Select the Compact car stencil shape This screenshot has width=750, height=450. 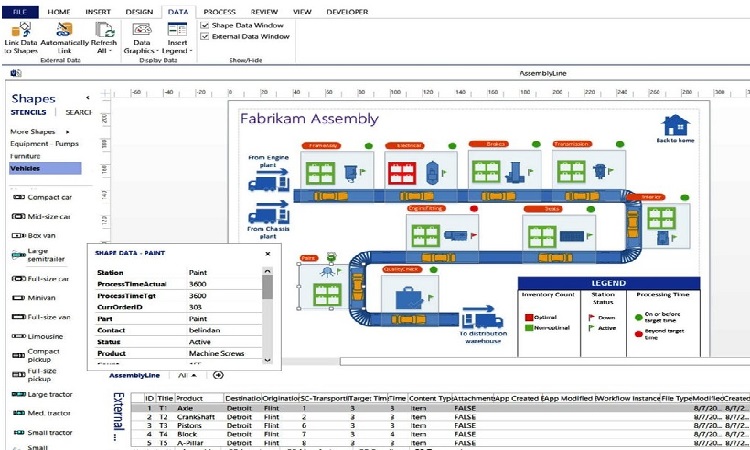(x=42, y=197)
